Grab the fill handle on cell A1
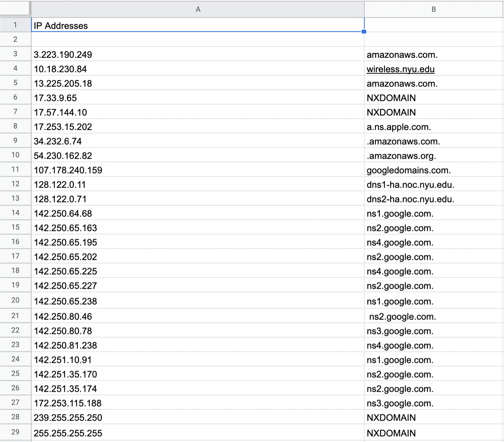504x442 pixels. tap(364, 32)
